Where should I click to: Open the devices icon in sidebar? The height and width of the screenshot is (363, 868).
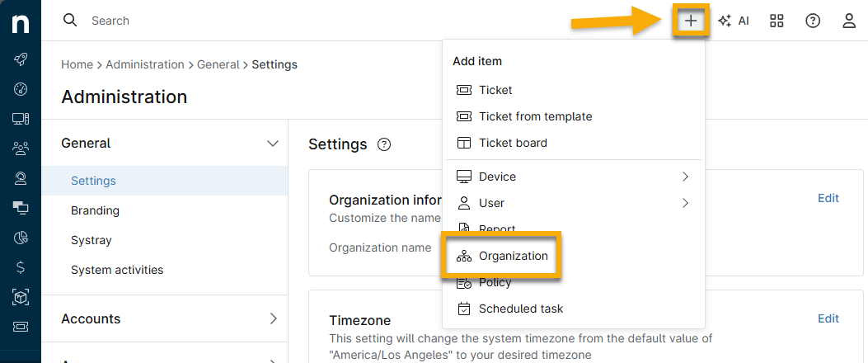coord(21,119)
